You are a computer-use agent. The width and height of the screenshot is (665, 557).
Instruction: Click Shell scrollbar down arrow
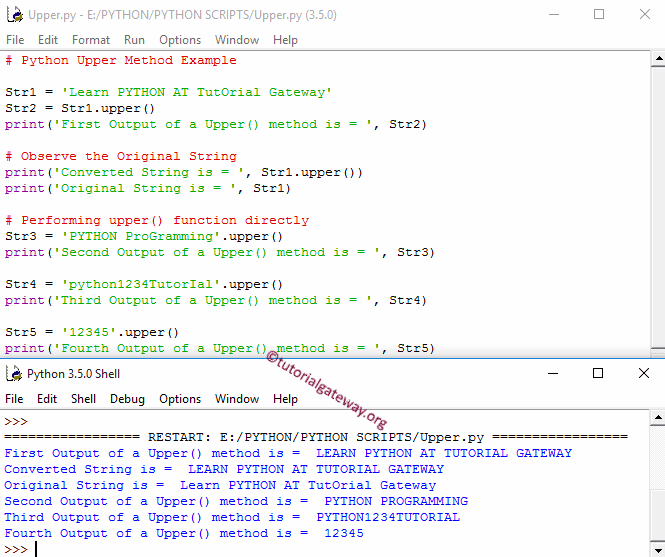point(658,550)
